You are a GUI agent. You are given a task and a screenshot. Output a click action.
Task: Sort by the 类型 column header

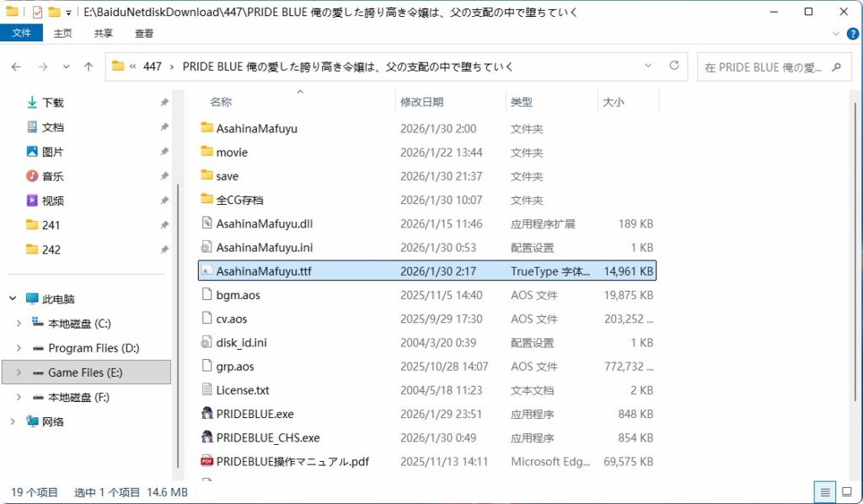coord(521,102)
